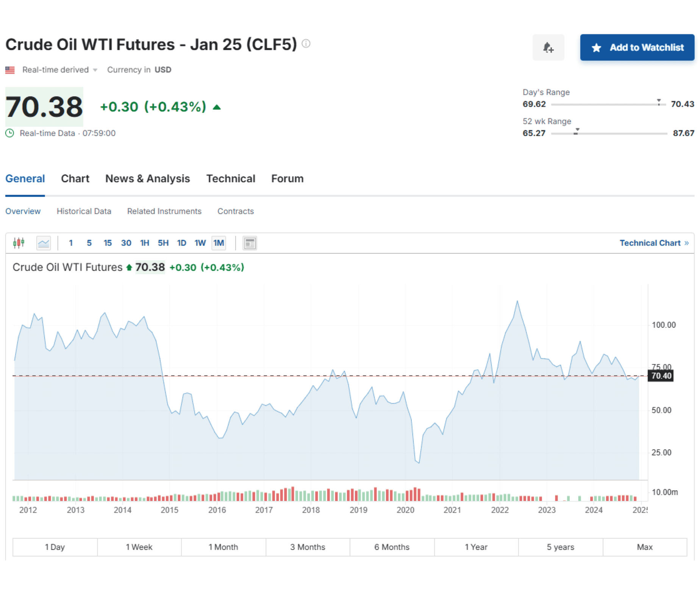Switch to the Chart tab
The image size is (700, 590).
(x=75, y=178)
